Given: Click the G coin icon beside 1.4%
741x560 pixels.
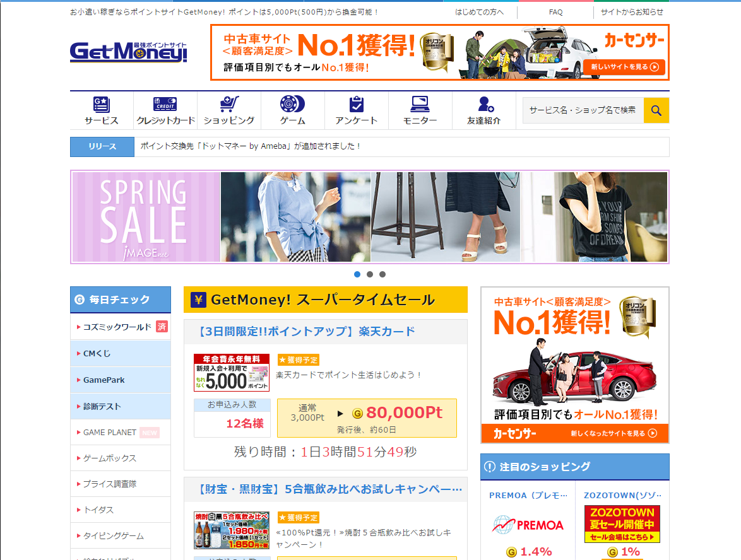Looking at the screenshot, I should click(x=511, y=552).
